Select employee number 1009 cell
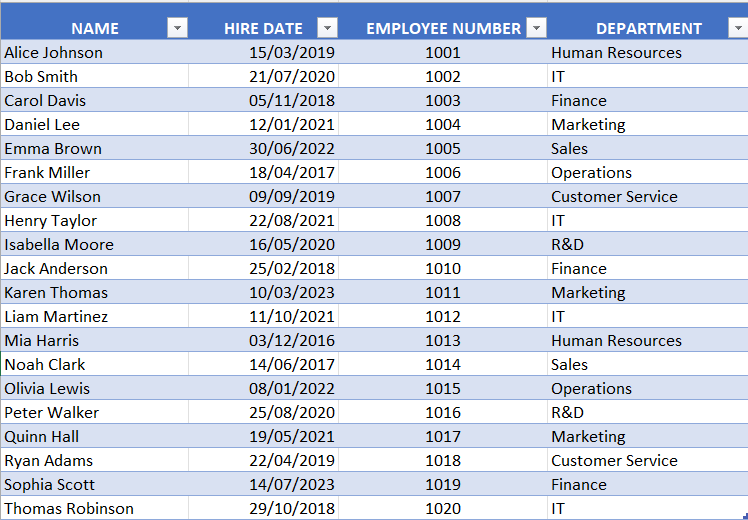748x520 pixels. click(x=443, y=244)
